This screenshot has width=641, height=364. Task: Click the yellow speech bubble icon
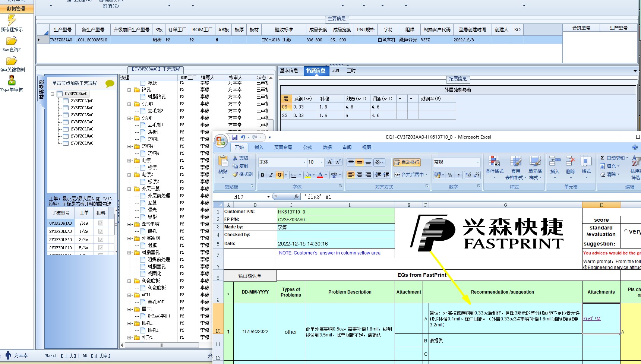(110, 84)
